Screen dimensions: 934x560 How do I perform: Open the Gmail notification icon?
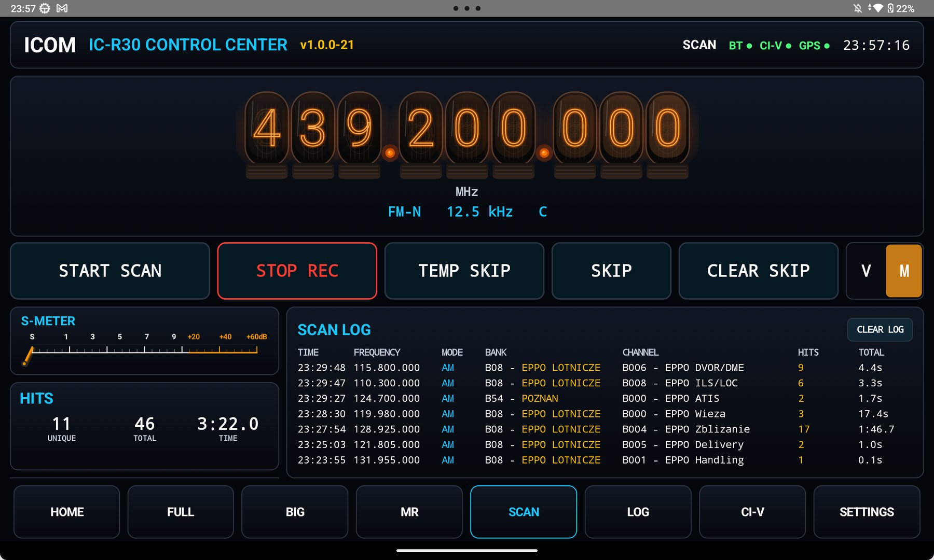coord(62,8)
